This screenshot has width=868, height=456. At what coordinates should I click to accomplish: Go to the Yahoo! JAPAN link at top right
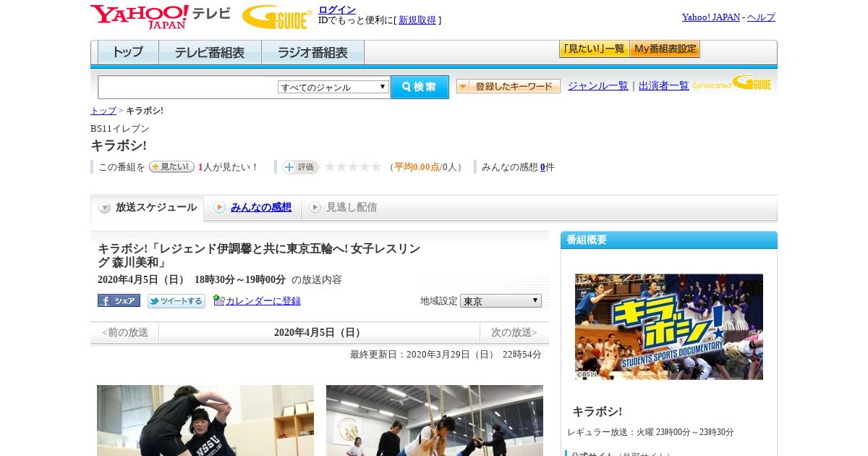(711, 17)
